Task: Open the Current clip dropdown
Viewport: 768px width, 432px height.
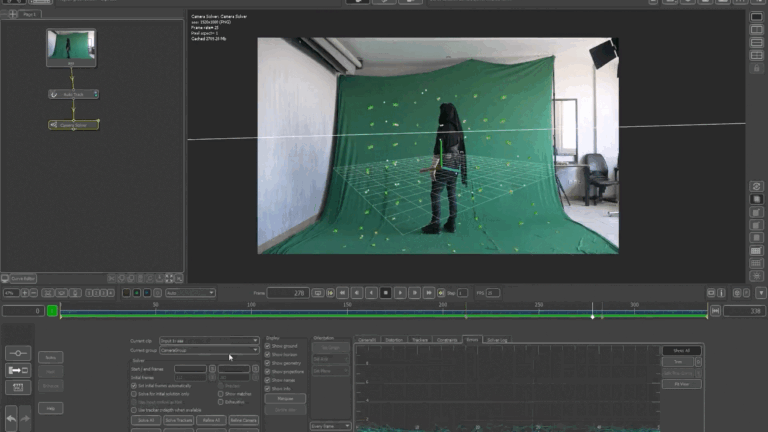Action: pos(209,340)
